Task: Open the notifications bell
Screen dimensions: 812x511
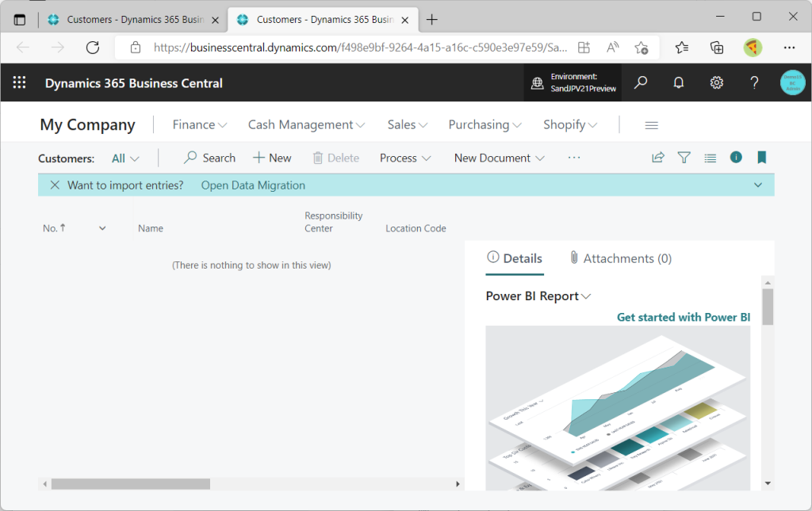Action: pyautogui.click(x=679, y=82)
